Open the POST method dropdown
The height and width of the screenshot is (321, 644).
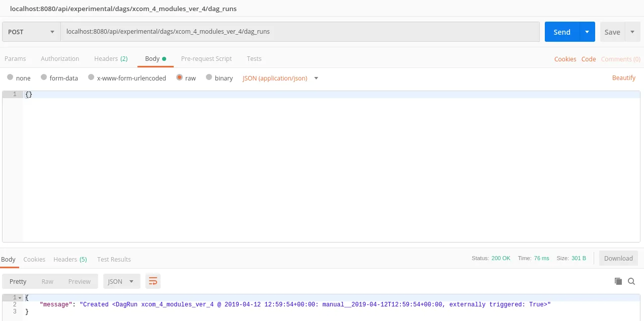click(x=31, y=32)
